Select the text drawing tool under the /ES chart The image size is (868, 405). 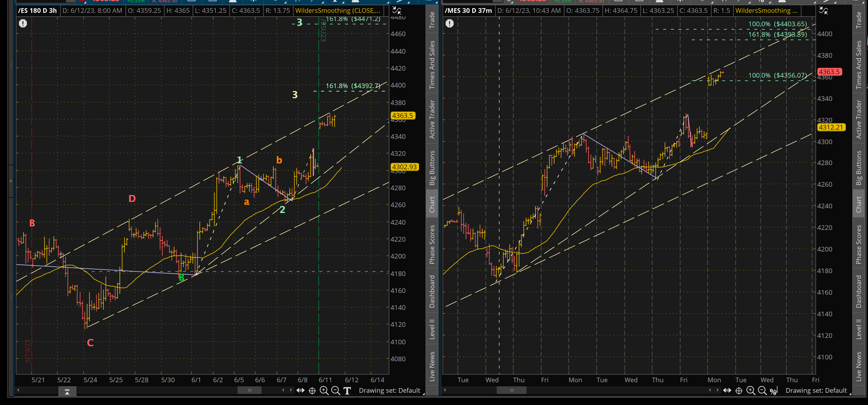point(347,390)
